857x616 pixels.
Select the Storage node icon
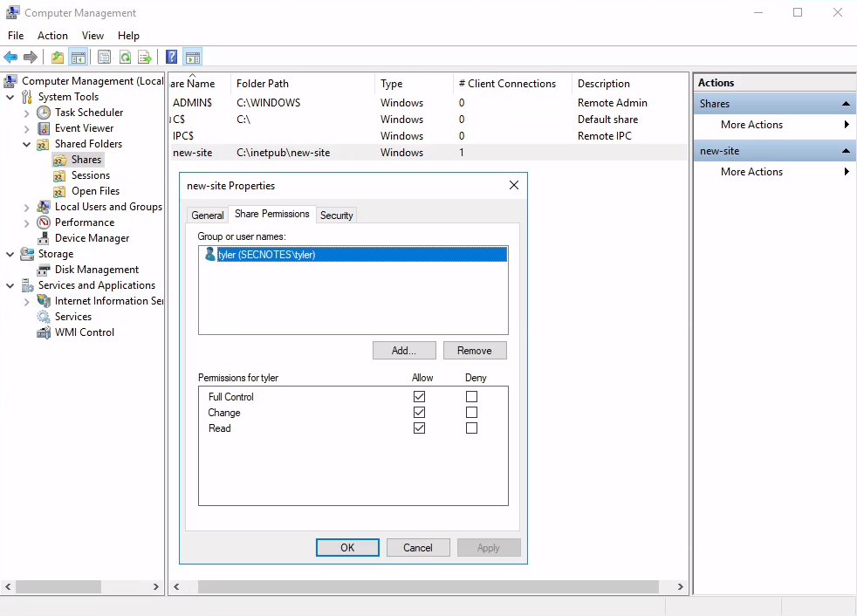click(x=27, y=254)
